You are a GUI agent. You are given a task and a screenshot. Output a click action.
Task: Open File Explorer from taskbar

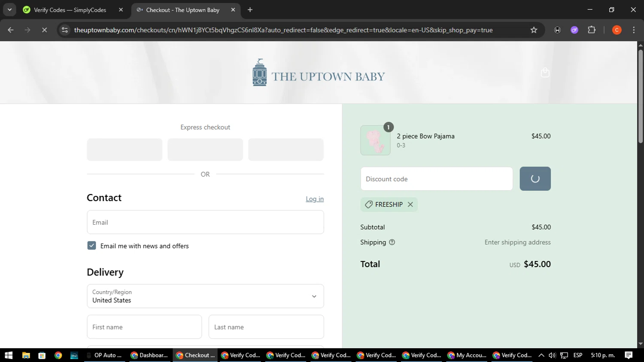(x=26, y=355)
